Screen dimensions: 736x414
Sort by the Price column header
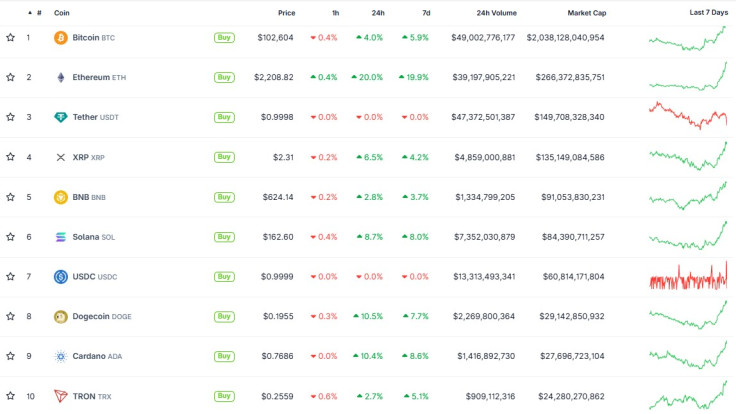[x=286, y=13]
